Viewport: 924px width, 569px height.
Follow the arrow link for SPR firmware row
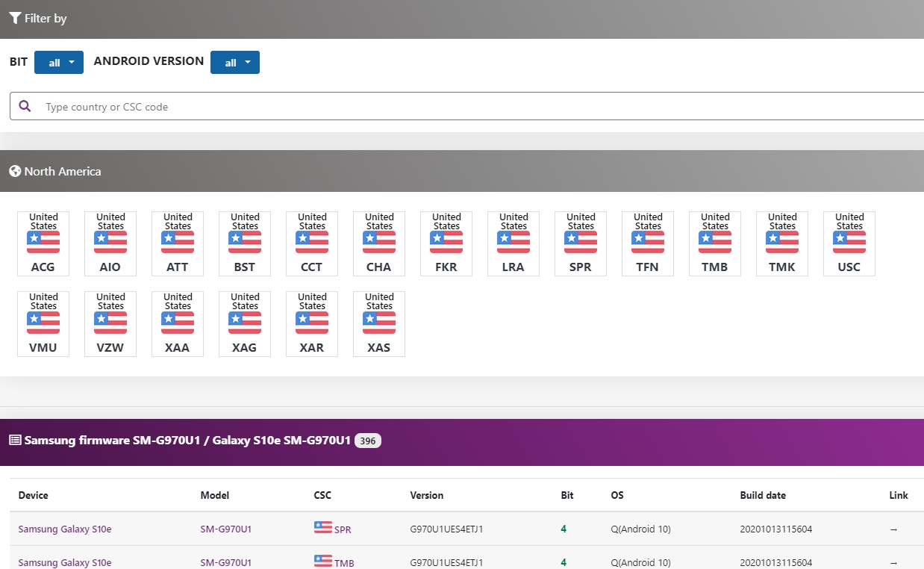[x=893, y=529]
